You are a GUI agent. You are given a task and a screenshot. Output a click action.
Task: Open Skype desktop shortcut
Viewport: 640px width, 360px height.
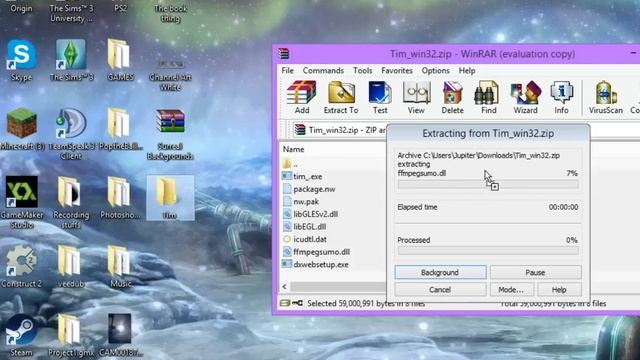pos(21,60)
